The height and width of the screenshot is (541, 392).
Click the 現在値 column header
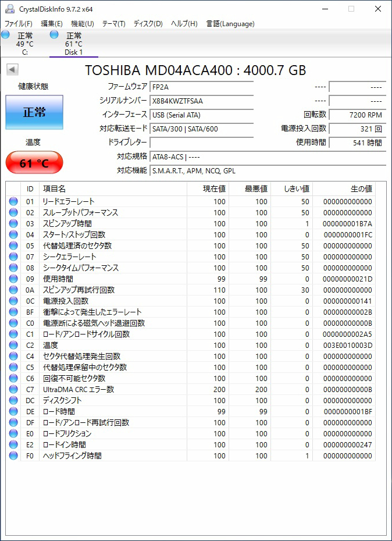(x=208, y=188)
